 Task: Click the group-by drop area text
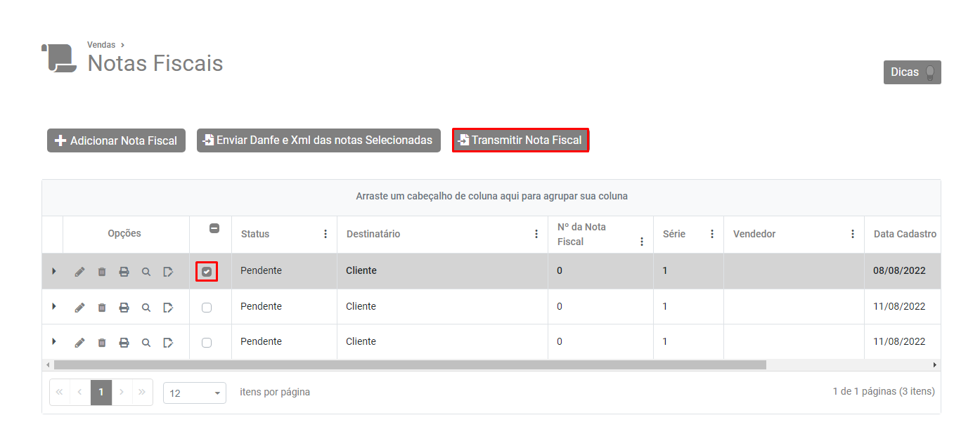coord(491,196)
